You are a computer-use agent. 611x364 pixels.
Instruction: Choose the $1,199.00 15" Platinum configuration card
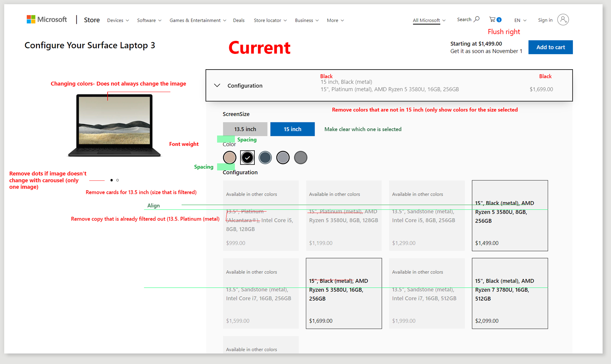tap(344, 215)
